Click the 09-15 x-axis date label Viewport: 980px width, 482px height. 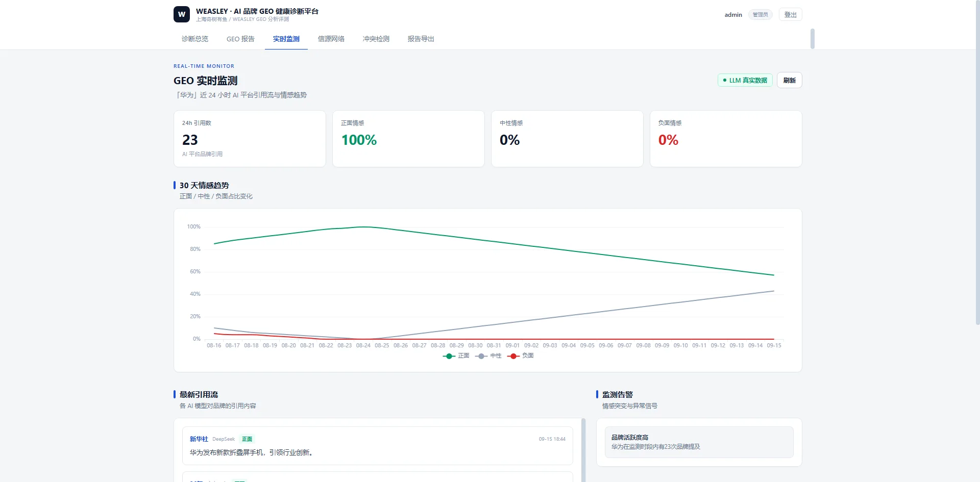click(x=774, y=345)
